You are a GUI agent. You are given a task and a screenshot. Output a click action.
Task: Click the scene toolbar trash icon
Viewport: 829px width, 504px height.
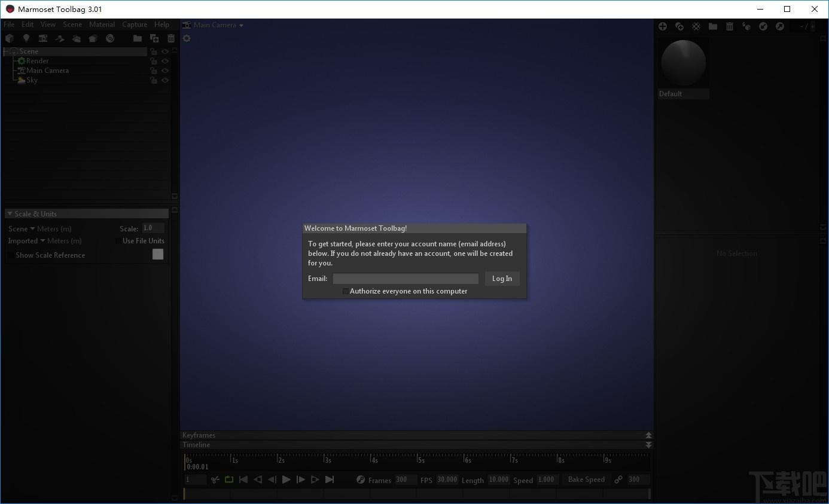171,38
